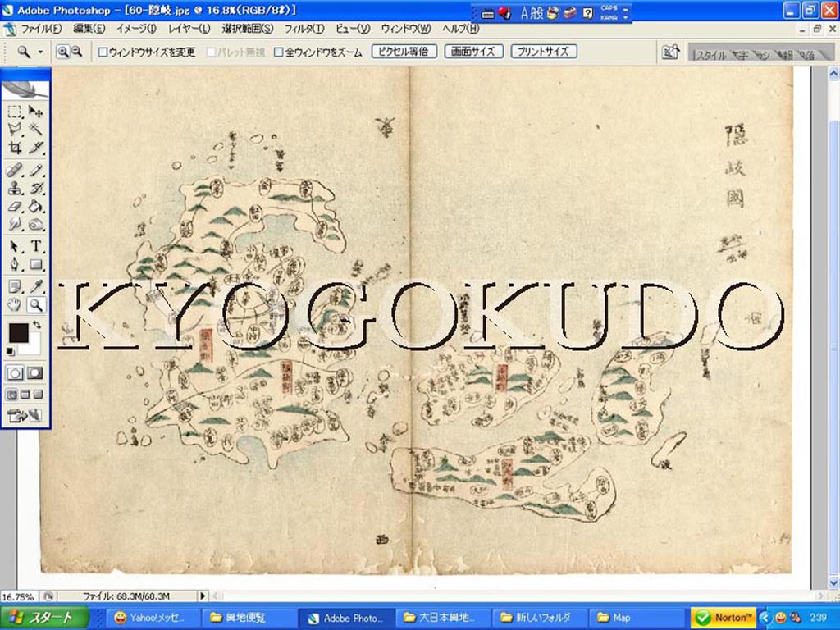Open the 編集(E) menu
The width and height of the screenshot is (840, 630).
[89, 29]
